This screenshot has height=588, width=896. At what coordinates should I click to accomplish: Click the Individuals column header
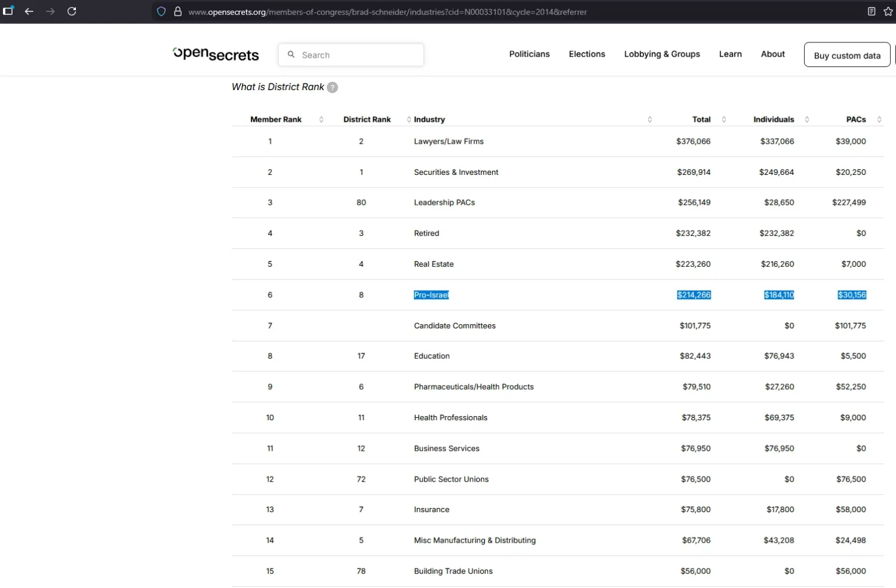774,119
